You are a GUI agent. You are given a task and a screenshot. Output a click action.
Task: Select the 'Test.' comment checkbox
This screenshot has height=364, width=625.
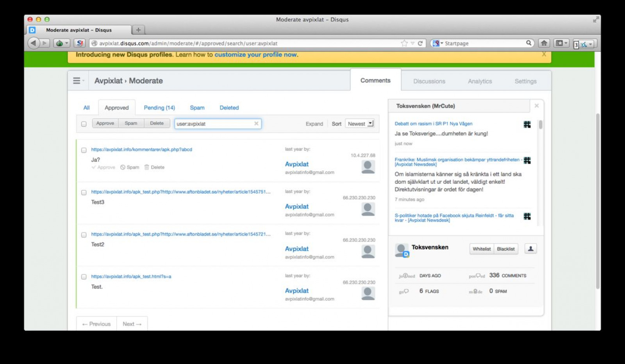84,277
